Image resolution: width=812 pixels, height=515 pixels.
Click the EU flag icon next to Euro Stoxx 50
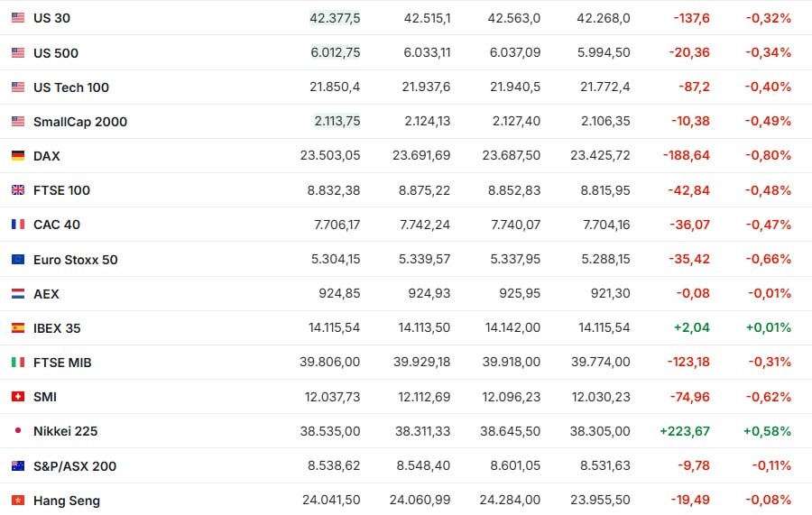(18, 260)
